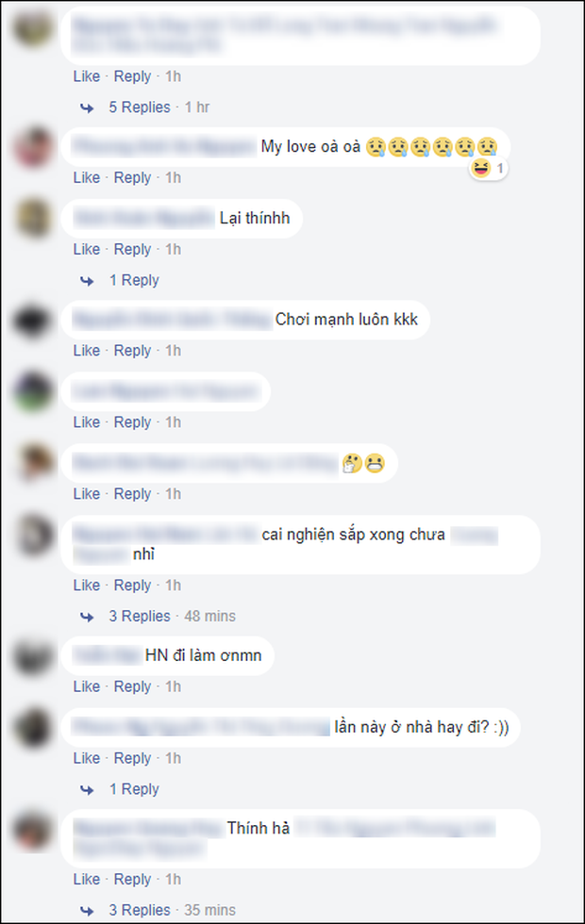Expand '1 Reply' under 'Lại thínhh'

click(134, 280)
